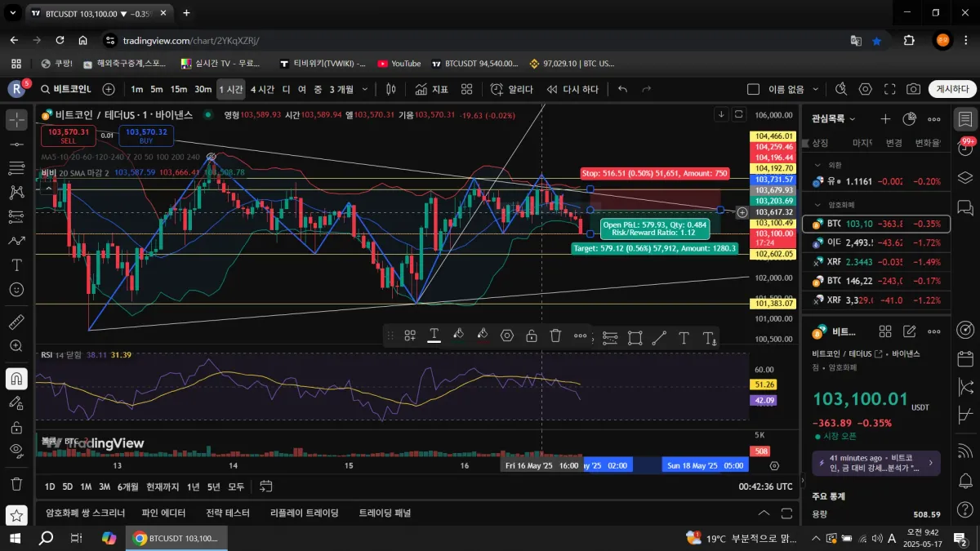This screenshot has height=551, width=980.
Task: Select the text tool in left toolbar
Action: click(x=16, y=265)
